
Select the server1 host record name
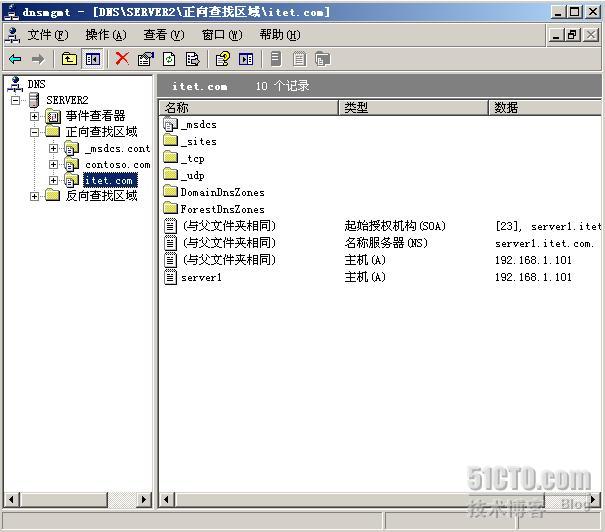(x=201, y=277)
